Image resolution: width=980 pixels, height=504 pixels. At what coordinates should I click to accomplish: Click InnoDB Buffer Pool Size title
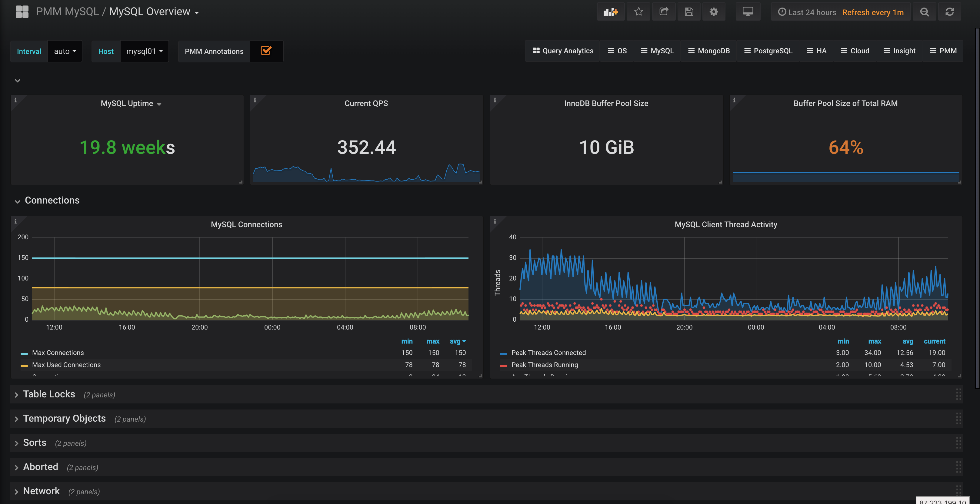pyautogui.click(x=606, y=104)
